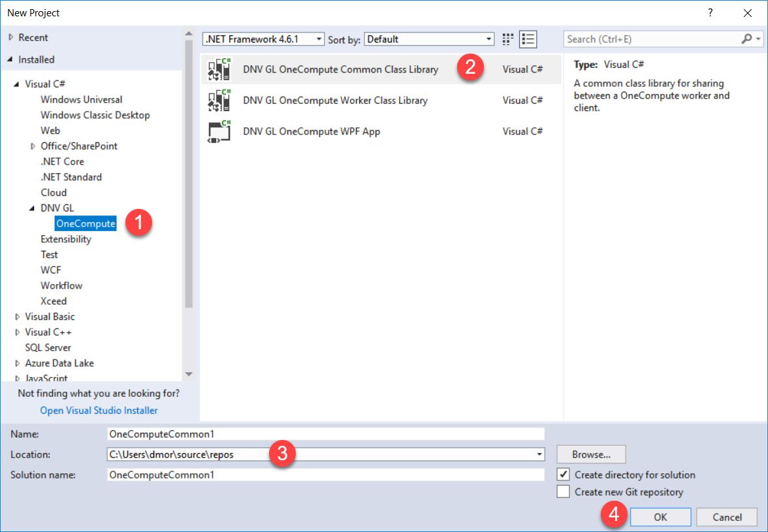Click OK to create the project
The image size is (768, 532).
660,516
